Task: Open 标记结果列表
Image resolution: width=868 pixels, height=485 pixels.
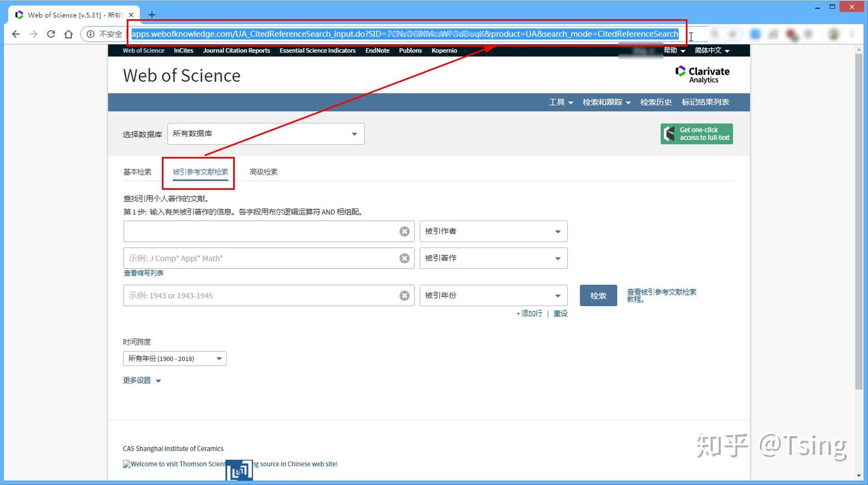Action: pos(705,102)
